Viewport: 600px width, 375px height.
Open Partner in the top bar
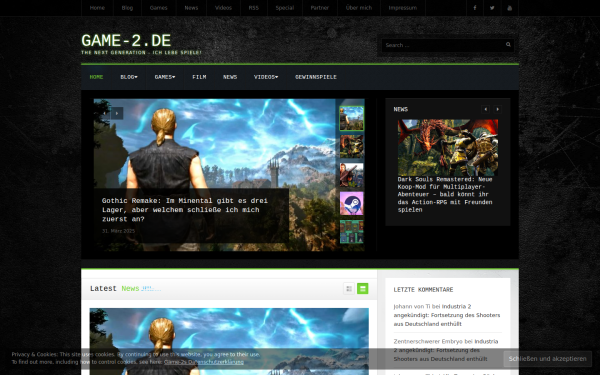pos(320,8)
